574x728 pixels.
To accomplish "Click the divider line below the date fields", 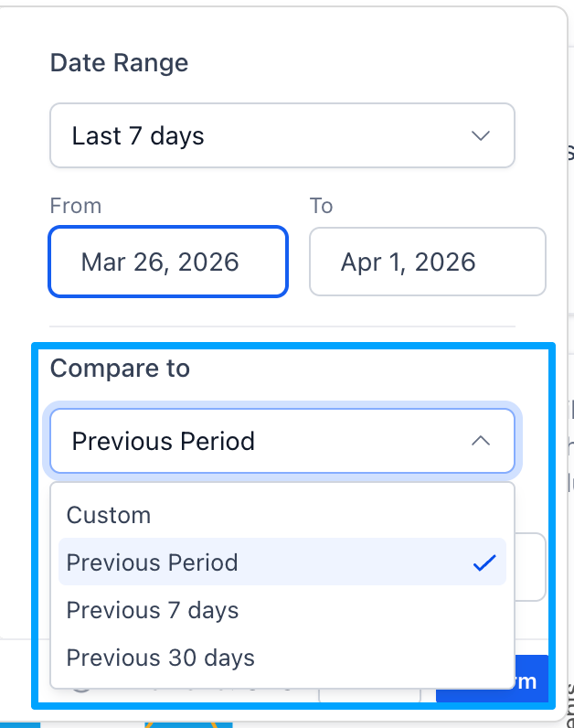I will [282, 327].
